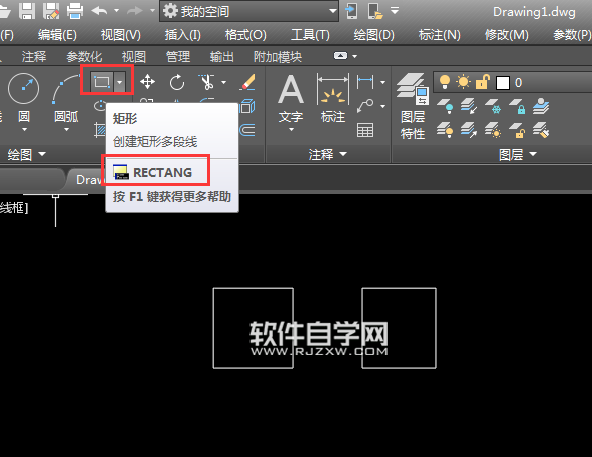
Task: Click the Match Layer brush icon
Action: click(x=541, y=130)
